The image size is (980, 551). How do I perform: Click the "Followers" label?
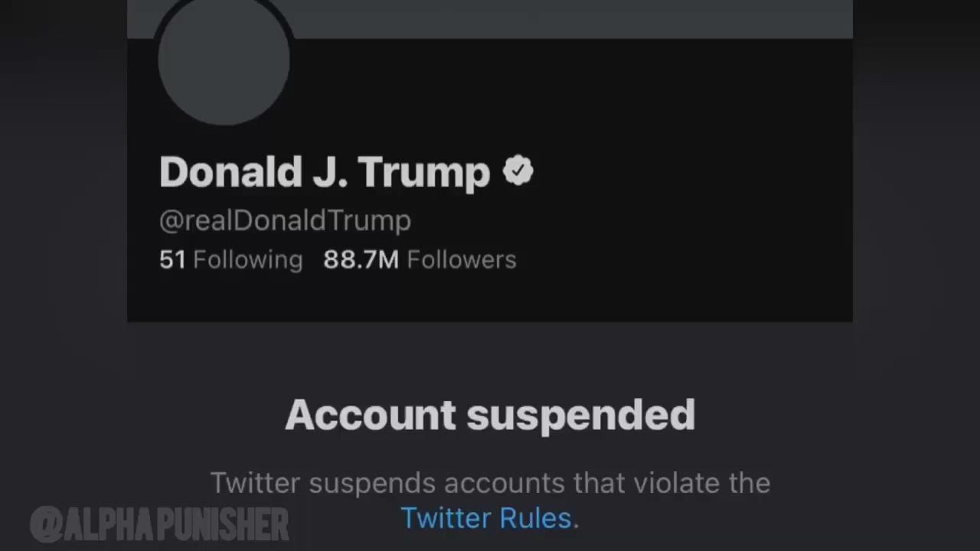[x=462, y=260]
